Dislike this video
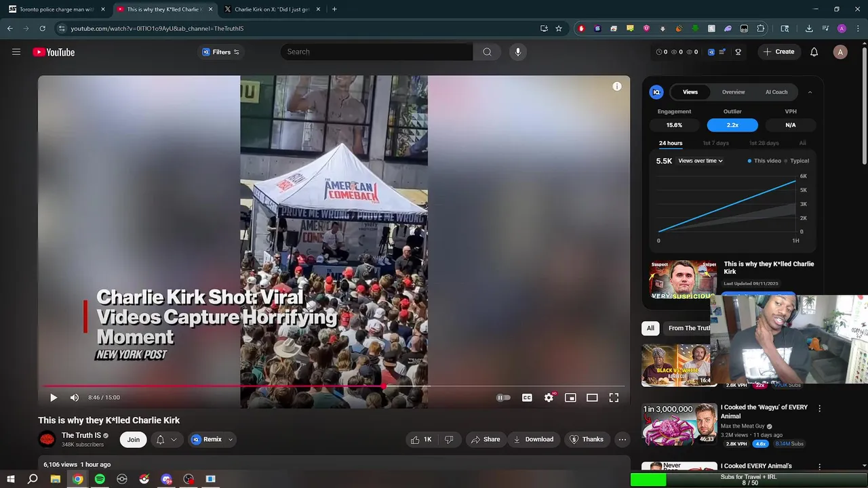The image size is (868, 488). pyautogui.click(x=448, y=439)
